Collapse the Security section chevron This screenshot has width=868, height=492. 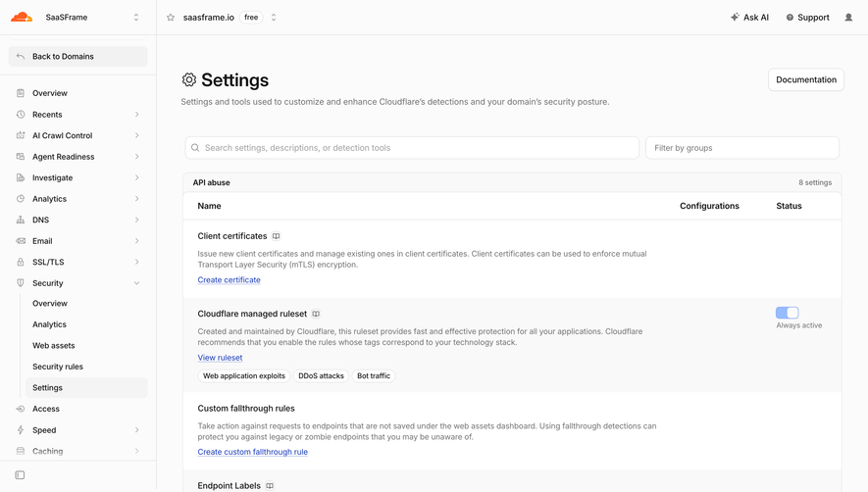[x=136, y=283]
